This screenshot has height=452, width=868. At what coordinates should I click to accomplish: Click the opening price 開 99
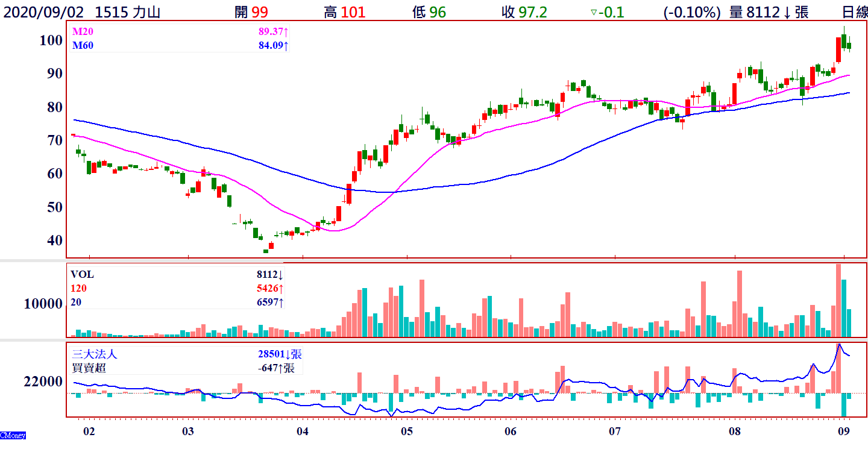251,12
